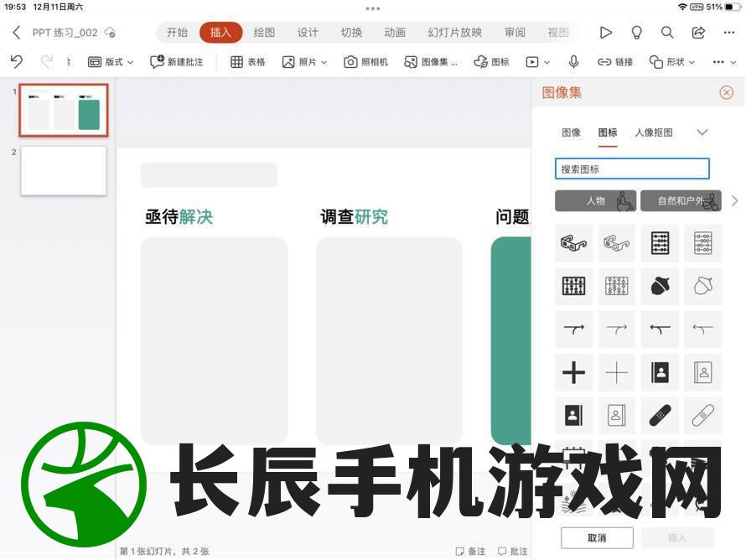746x560 pixels.
Task: Select the filled 3D glasses icon
Action: [574, 243]
